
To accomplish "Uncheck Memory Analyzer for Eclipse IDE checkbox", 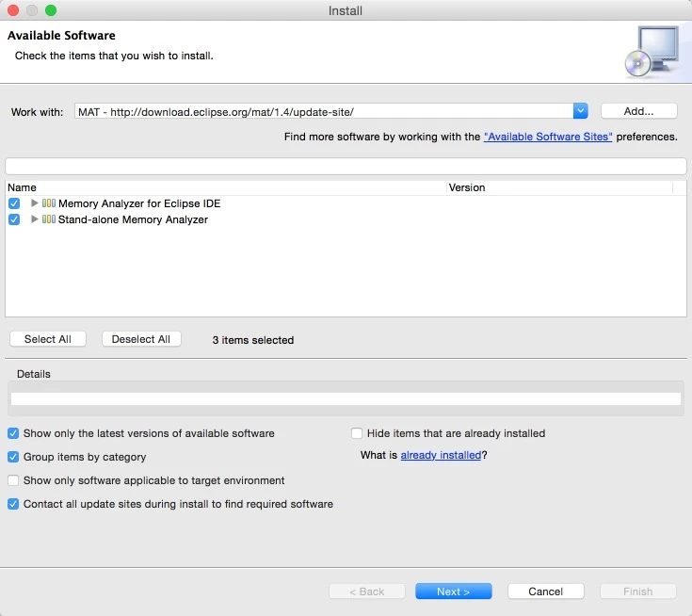I will (x=14, y=203).
